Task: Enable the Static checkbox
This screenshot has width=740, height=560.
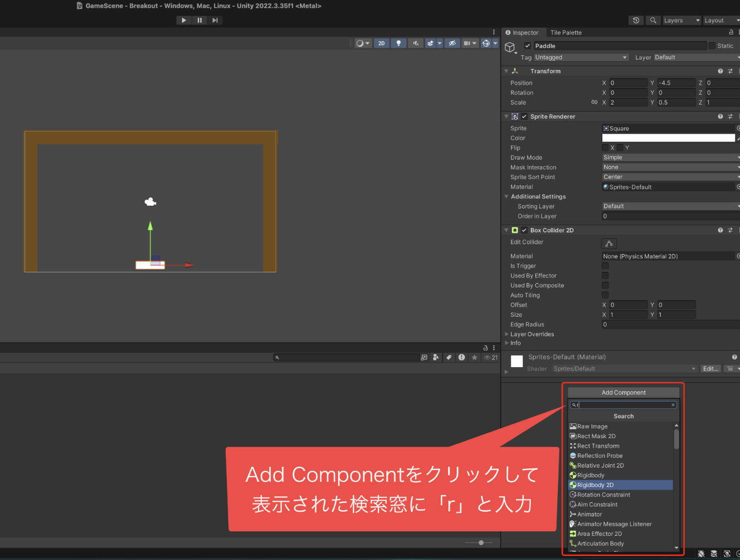Action: pyautogui.click(x=712, y=46)
